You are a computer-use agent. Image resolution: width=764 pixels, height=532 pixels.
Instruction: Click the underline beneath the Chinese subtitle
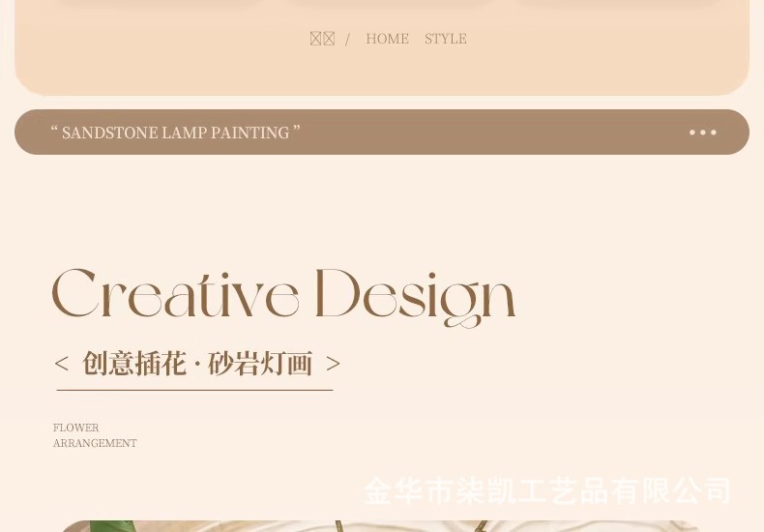(x=195, y=390)
